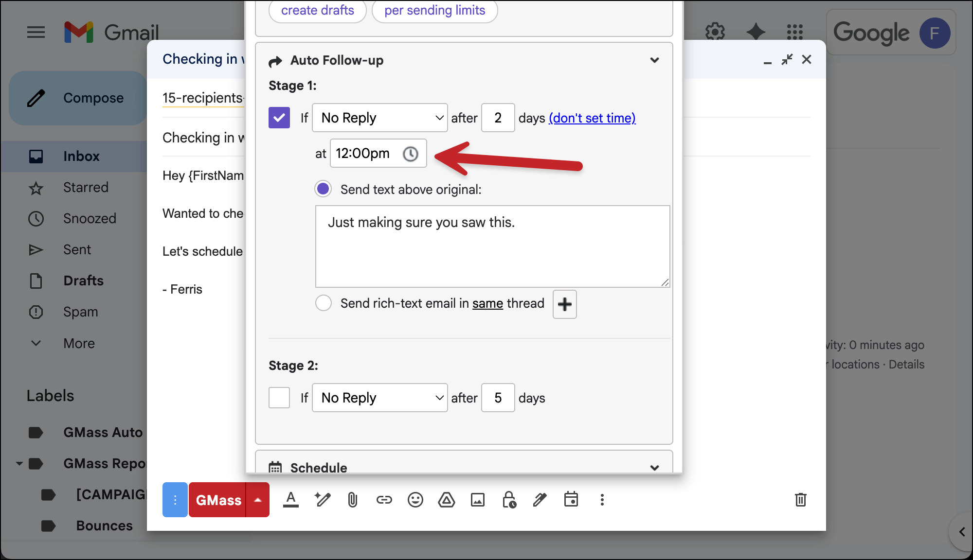
Task: Toggle confidential mode lock icon
Action: [509, 500]
